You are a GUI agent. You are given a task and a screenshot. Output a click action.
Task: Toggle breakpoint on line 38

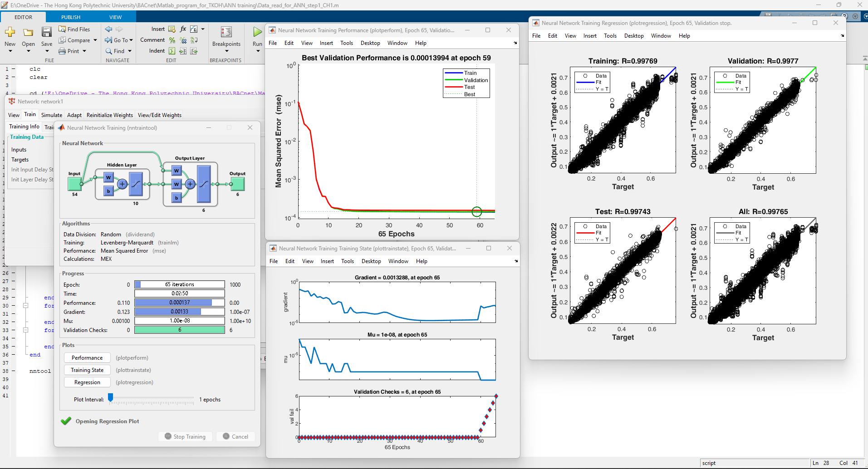tap(13, 371)
